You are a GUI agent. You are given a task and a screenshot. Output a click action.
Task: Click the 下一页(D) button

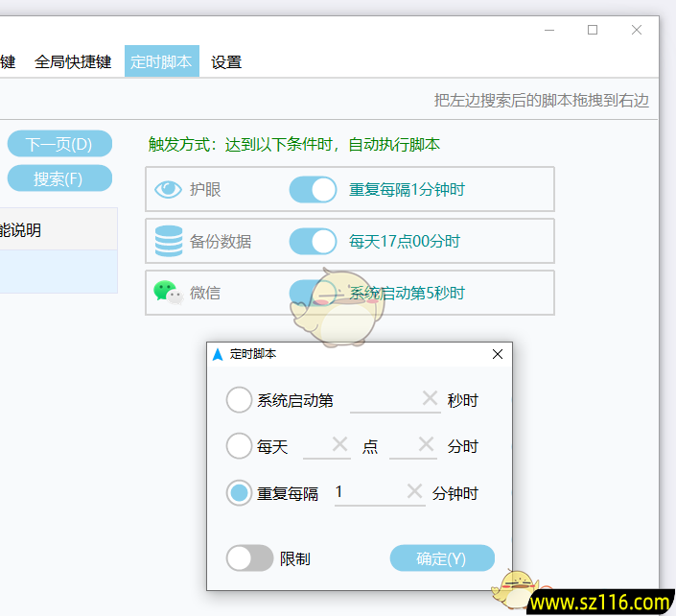(x=59, y=144)
